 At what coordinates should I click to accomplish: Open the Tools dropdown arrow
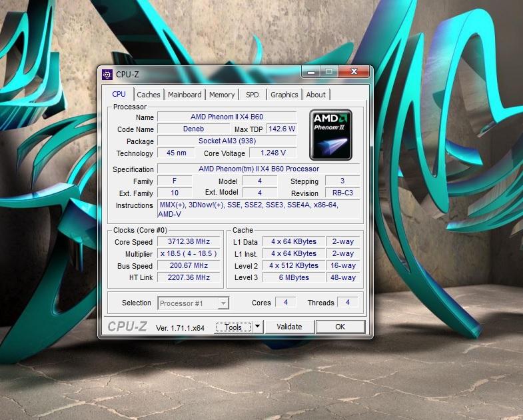tap(257, 327)
